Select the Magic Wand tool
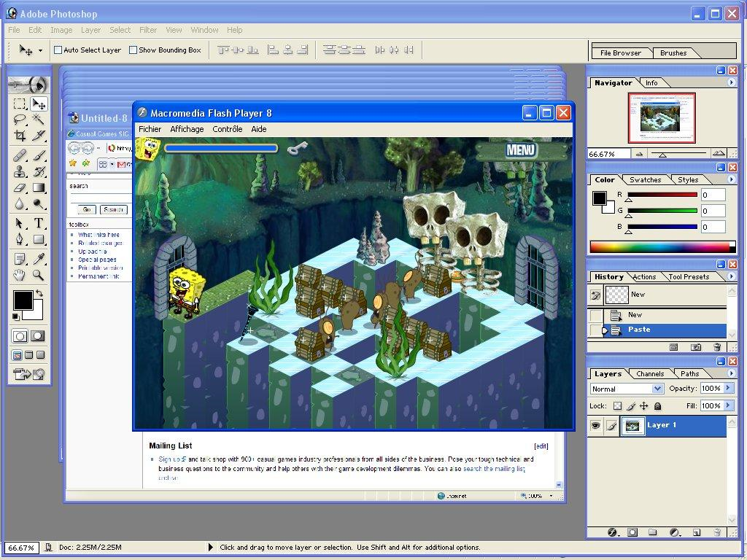Image resolution: width=747 pixels, height=560 pixels. click(39, 119)
